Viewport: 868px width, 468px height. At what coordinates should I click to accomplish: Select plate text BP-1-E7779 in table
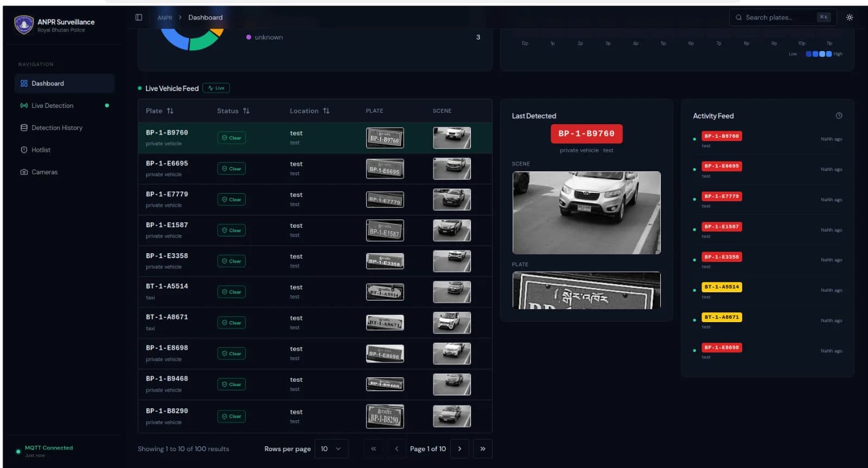point(167,194)
